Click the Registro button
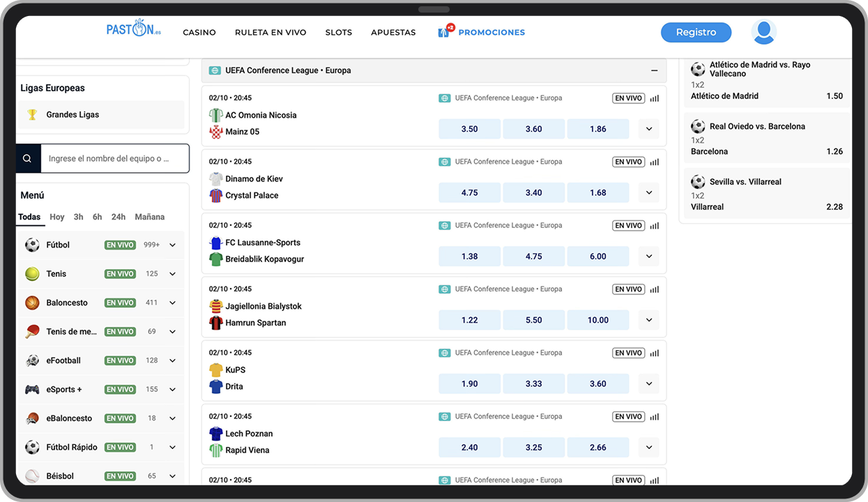This screenshot has width=868, height=502. pos(696,32)
